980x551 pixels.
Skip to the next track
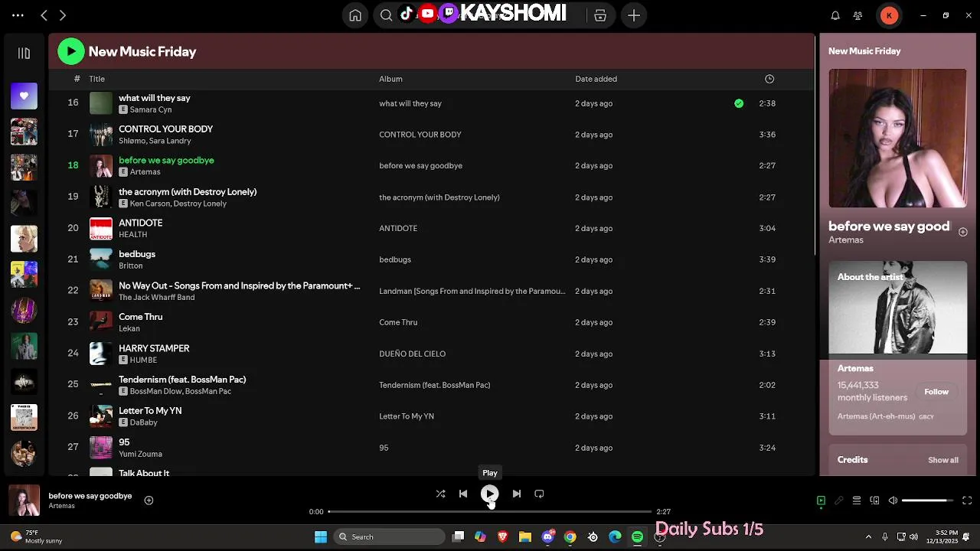(517, 494)
